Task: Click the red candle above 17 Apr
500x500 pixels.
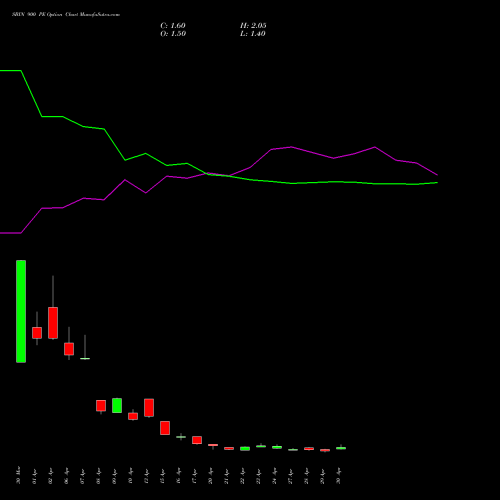Action: 197,440
